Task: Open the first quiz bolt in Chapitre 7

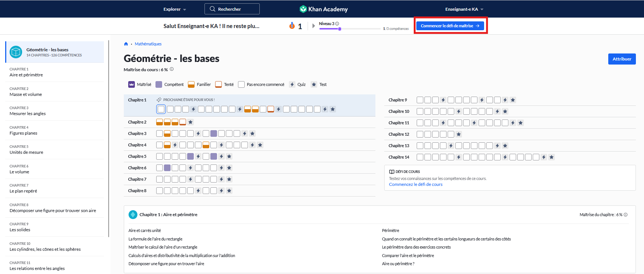Action: coord(190,179)
